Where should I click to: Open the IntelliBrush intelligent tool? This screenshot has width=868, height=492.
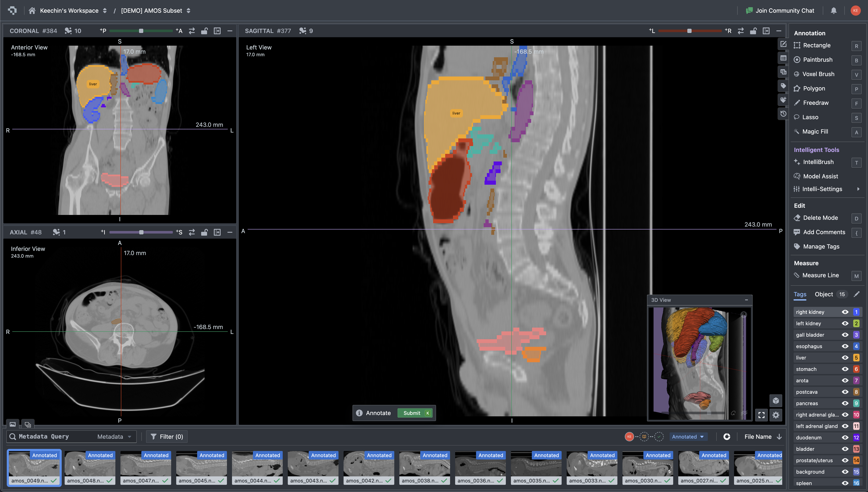(818, 162)
